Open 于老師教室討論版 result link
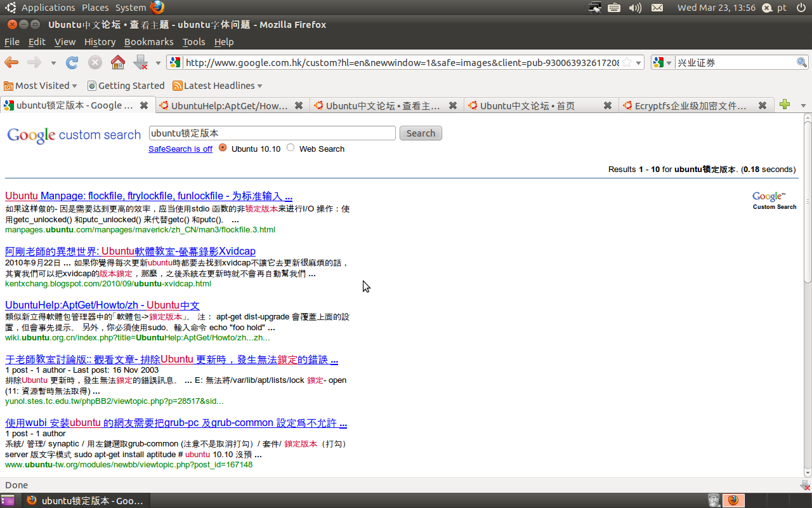 [171, 359]
